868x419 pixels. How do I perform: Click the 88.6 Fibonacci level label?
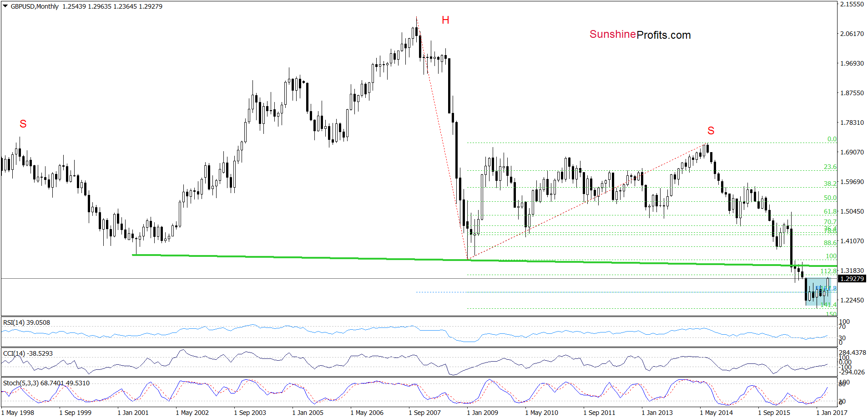click(830, 243)
